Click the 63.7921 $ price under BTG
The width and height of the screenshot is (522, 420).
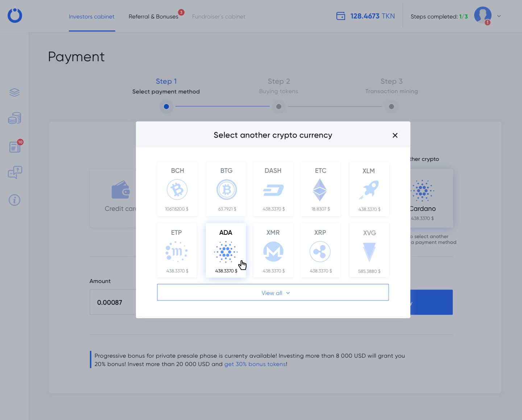[x=227, y=209]
